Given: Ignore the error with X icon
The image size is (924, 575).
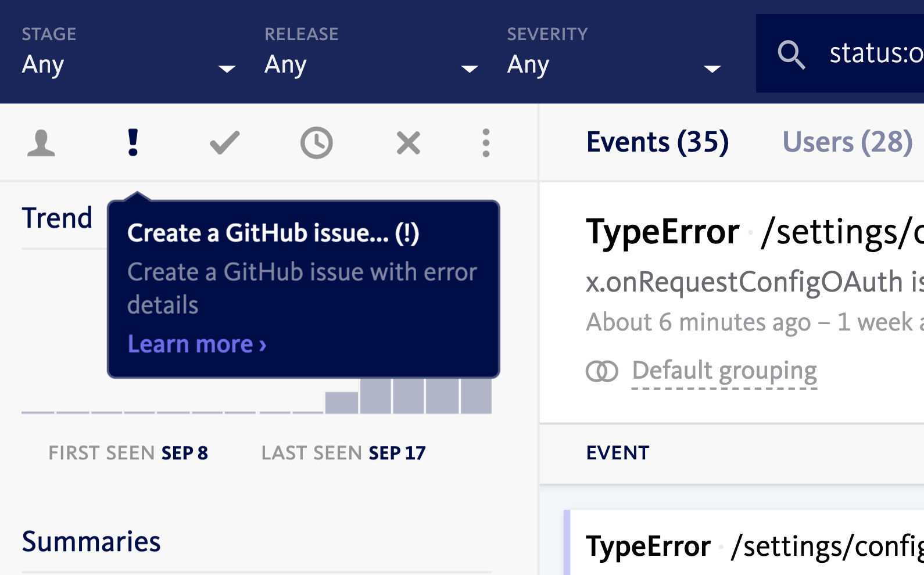Looking at the screenshot, I should (x=408, y=143).
